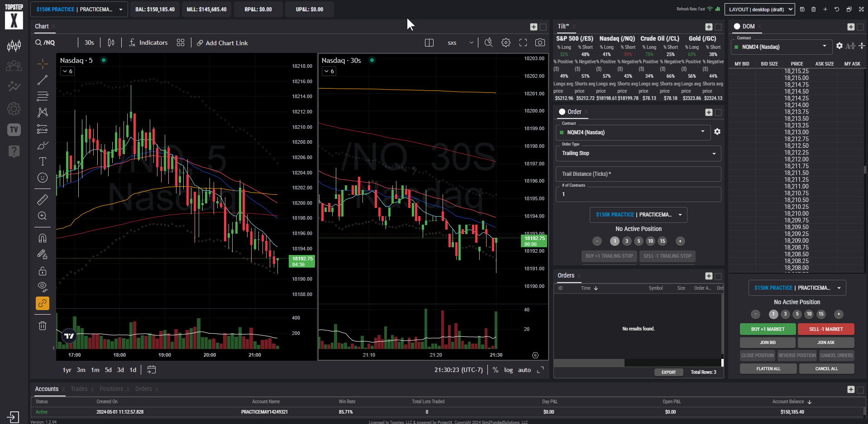868x424 pixels.
Task: Select the Accounts tab
Action: [47, 389]
